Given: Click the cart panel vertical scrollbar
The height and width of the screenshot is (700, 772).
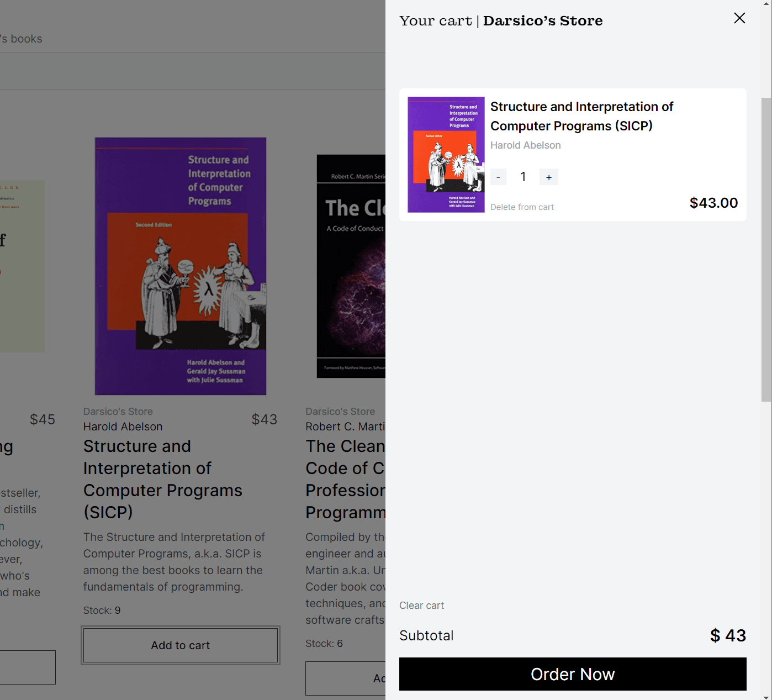Looking at the screenshot, I should click(x=766, y=249).
